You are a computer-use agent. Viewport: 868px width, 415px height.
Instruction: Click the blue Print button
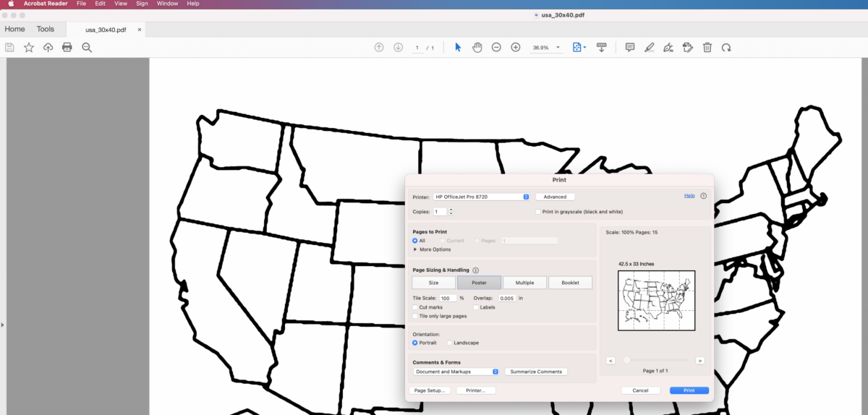click(x=689, y=390)
